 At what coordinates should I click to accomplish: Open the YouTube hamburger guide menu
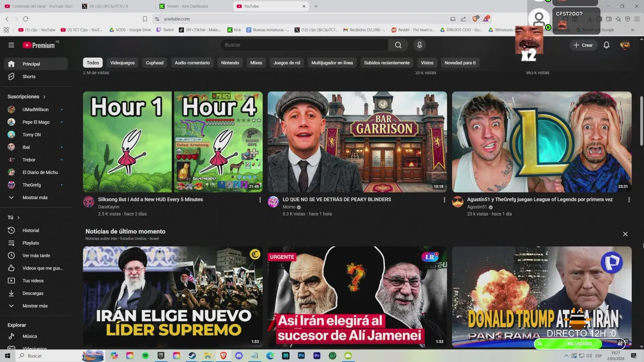pos(11,45)
